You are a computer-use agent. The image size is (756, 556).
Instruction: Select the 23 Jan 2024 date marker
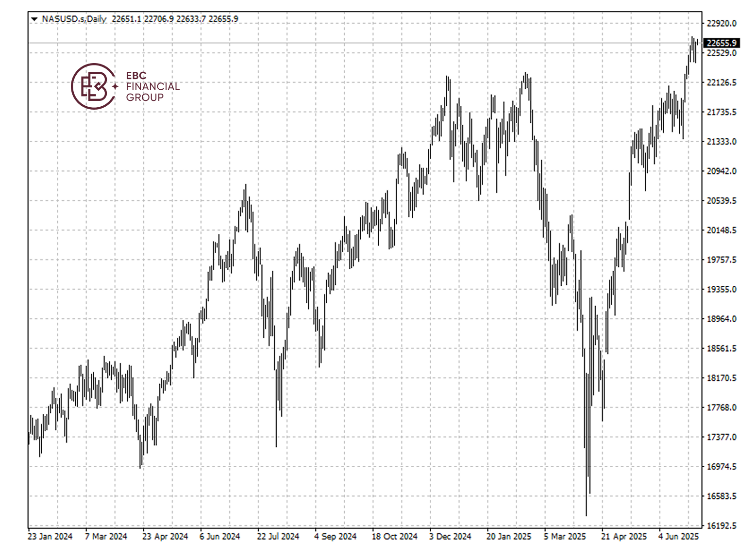[x=50, y=536]
